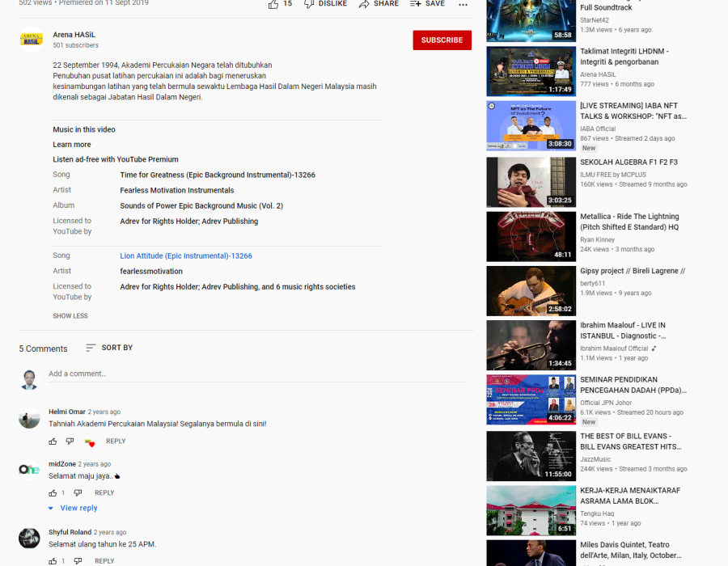This screenshot has width=728, height=566.
Task: Click the Ibrahim Maalouf Official channel name
Action: pyautogui.click(x=614, y=348)
